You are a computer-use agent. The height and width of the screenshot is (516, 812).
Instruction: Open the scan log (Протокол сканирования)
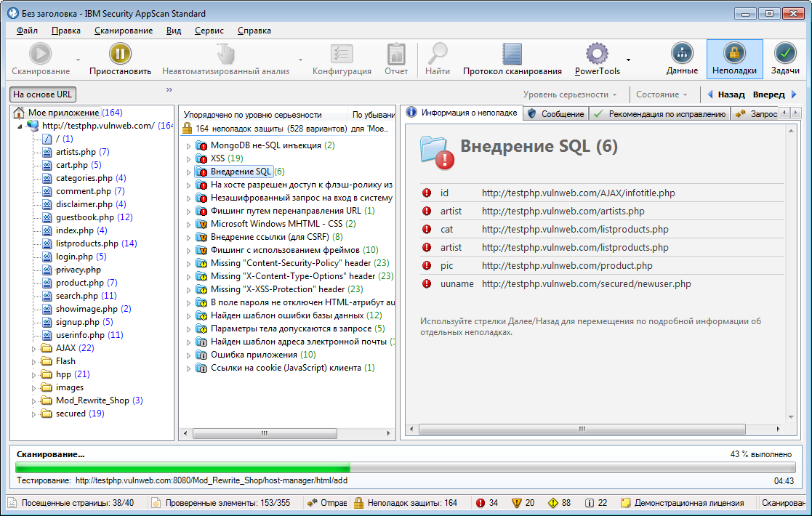coord(512,55)
